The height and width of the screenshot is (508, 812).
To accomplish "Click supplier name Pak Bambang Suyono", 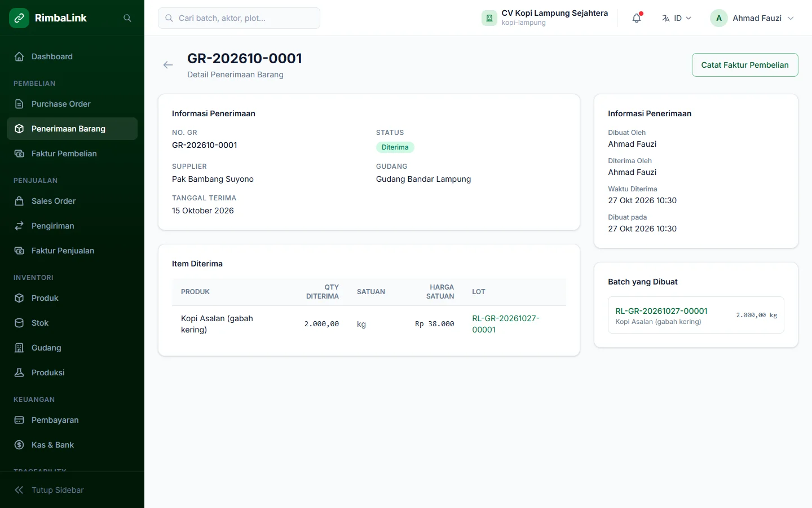I will pyautogui.click(x=213, y=179).
